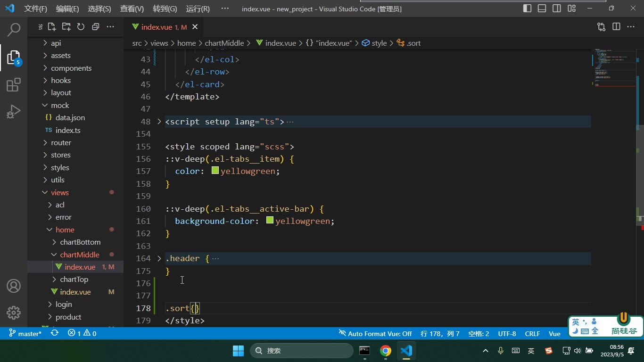Viewport: 644px width, 362px height.
Task: Refresh the explorer tree
Action: click(x=81, y=27)
